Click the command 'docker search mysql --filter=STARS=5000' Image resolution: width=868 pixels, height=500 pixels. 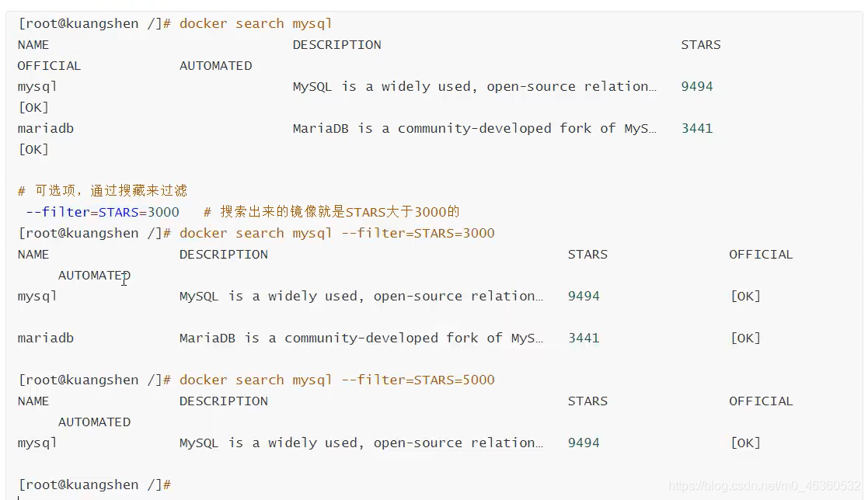(336, 380)
